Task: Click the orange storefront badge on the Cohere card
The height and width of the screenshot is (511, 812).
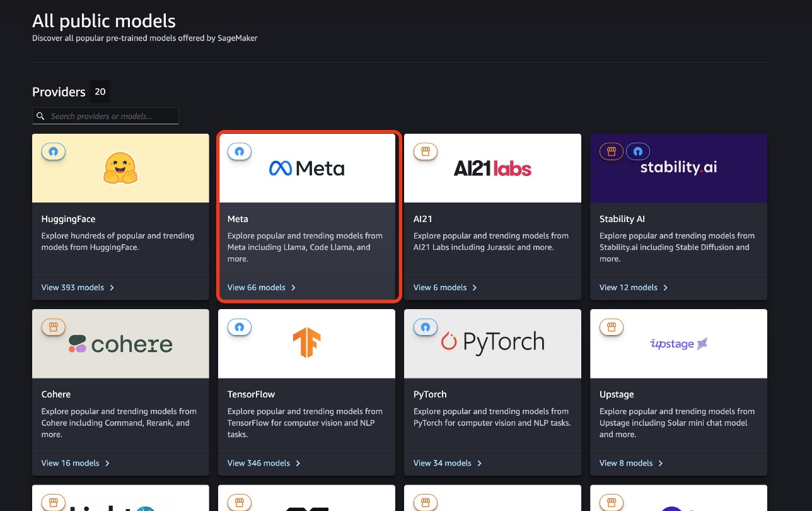Action: point(54,327)
